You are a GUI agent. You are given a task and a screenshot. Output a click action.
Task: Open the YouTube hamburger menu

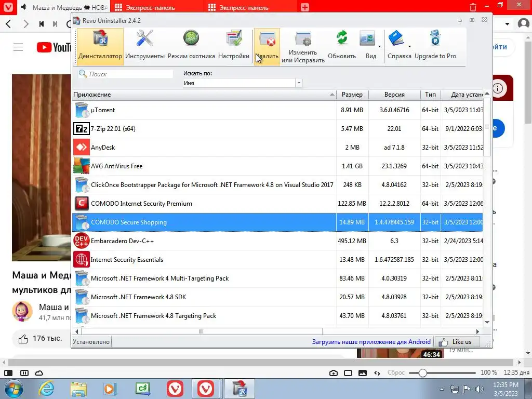coord(18,47)
